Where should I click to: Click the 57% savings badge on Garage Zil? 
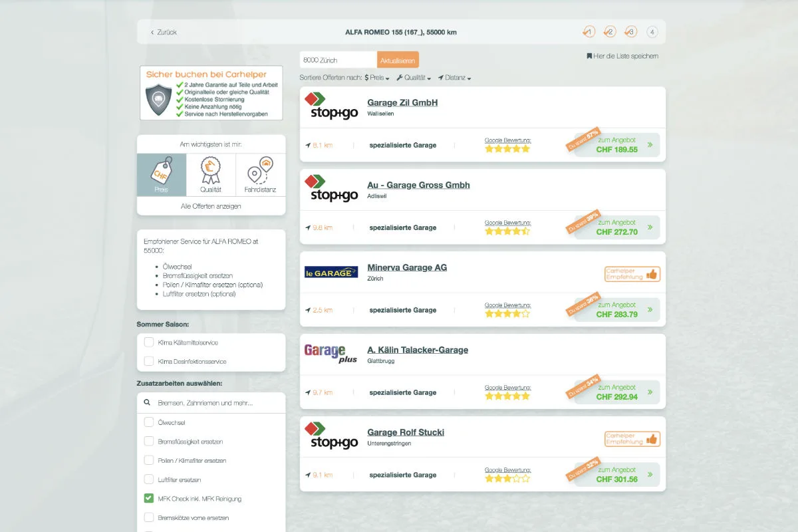(583, 138)
